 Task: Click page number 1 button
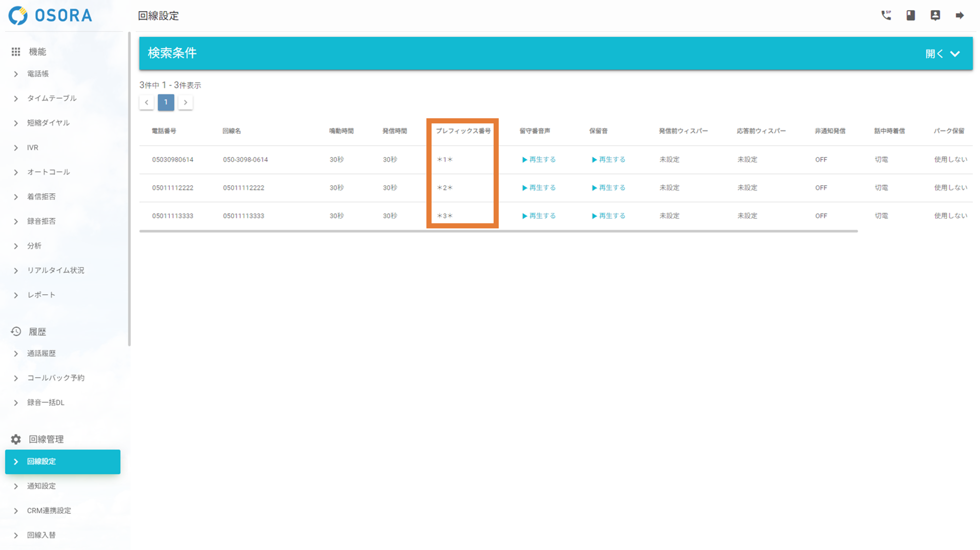pos(166,102)
